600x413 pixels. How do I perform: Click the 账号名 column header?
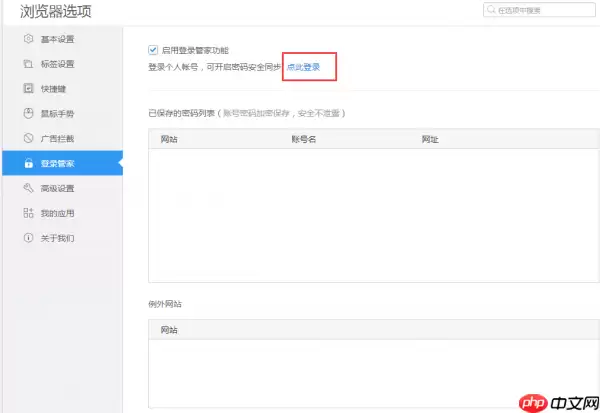(303, 139)
